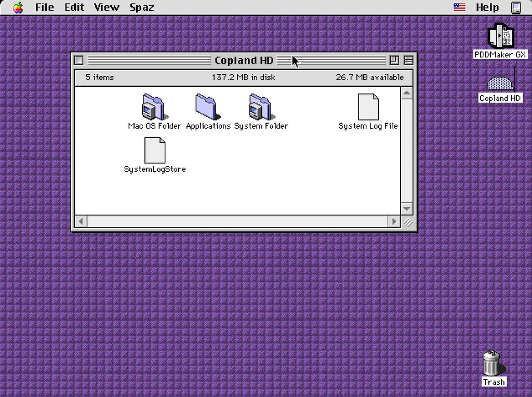The height and width of the screenshot is (397, 532).
Task: Click the '5 items' status text
Action: (x=99, y=77)
